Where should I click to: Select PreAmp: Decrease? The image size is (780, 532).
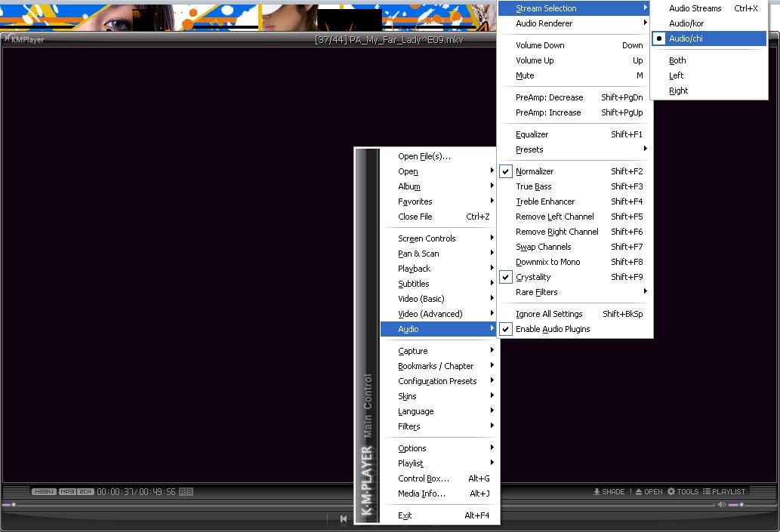tap(575, 97)
